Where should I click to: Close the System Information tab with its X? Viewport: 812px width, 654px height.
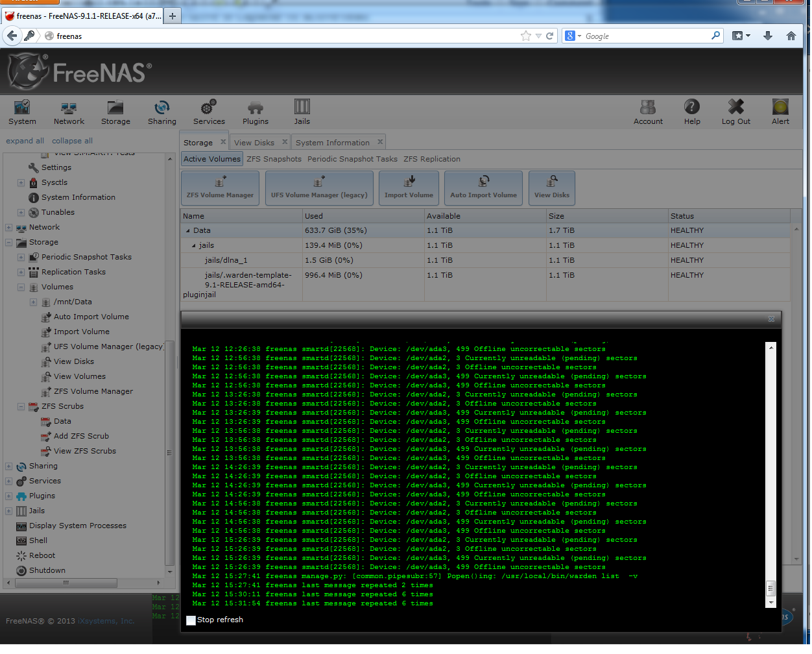(x=380, y=142)
